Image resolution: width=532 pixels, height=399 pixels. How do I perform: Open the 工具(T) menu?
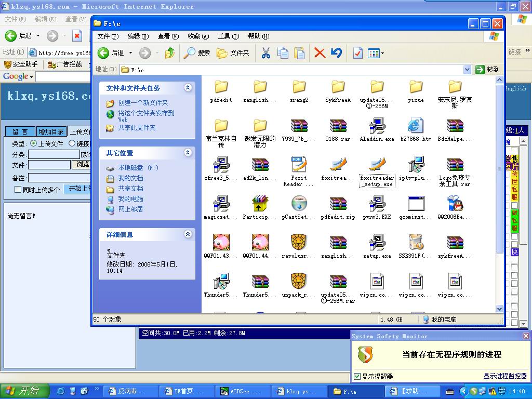click(x=229, y=36)
